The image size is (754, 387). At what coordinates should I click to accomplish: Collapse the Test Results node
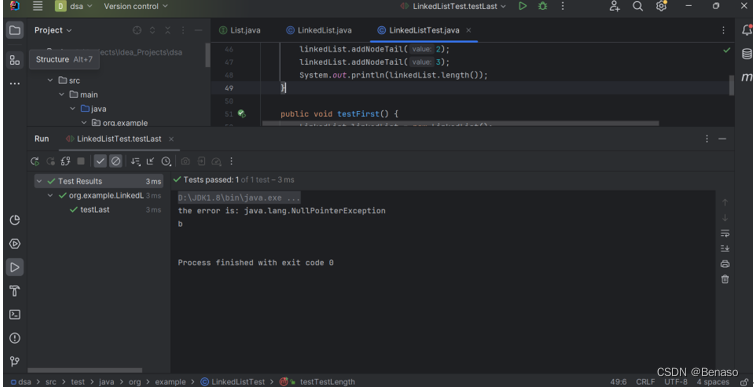tap(39, 181)
